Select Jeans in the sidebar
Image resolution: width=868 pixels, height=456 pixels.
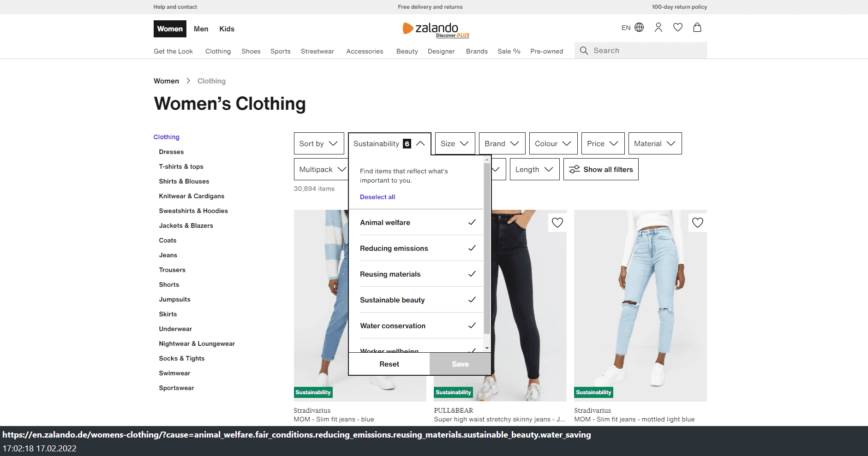pyautogui.click(x=168, y=255)
